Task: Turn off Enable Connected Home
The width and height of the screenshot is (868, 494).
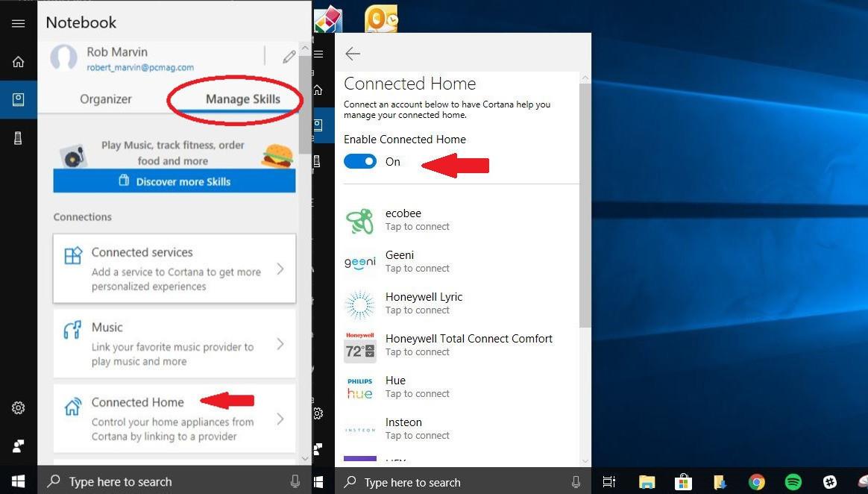Action: point(360,161)
